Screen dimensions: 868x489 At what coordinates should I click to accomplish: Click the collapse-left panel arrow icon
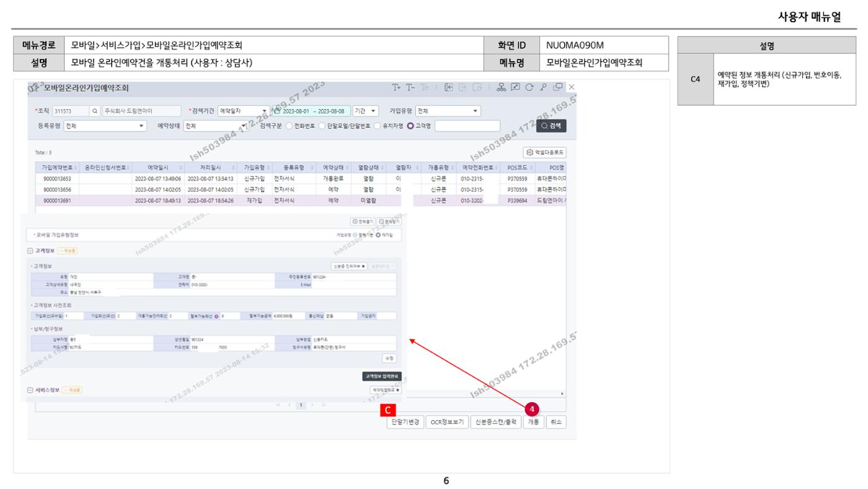[449, 87]
